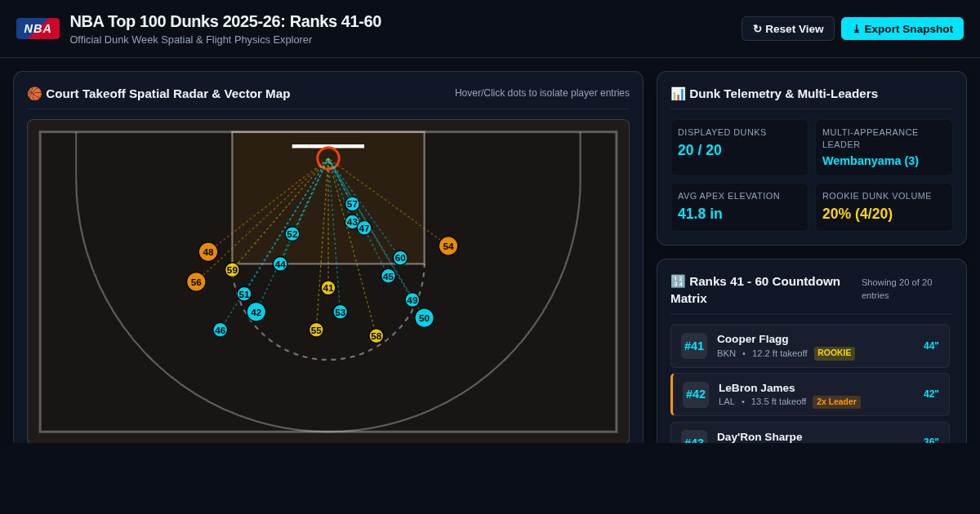Select dunk dot 52 on court
The height and width of the screenshot is (514, 980).
(292, 234)
